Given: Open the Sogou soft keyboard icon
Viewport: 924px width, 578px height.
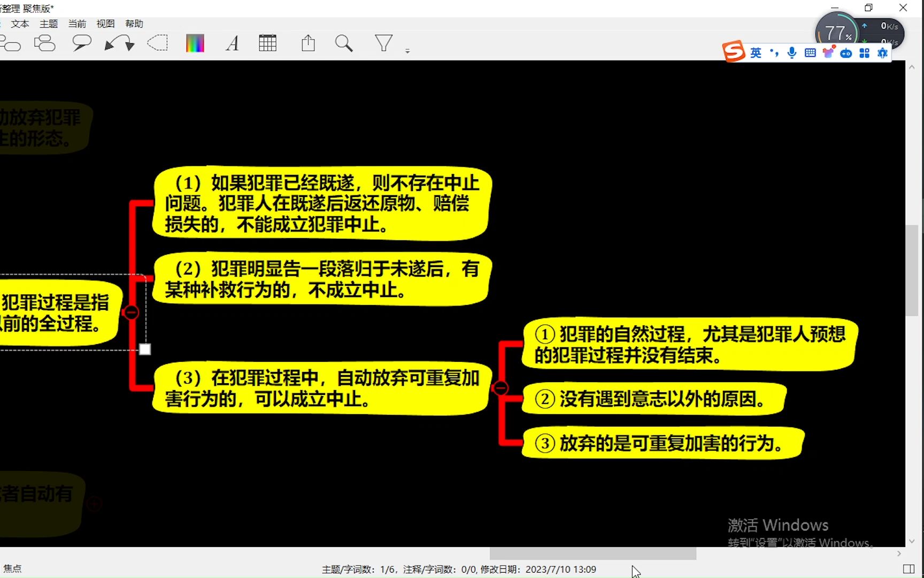Looking at the screenshot, I should [x=810, y=52].
